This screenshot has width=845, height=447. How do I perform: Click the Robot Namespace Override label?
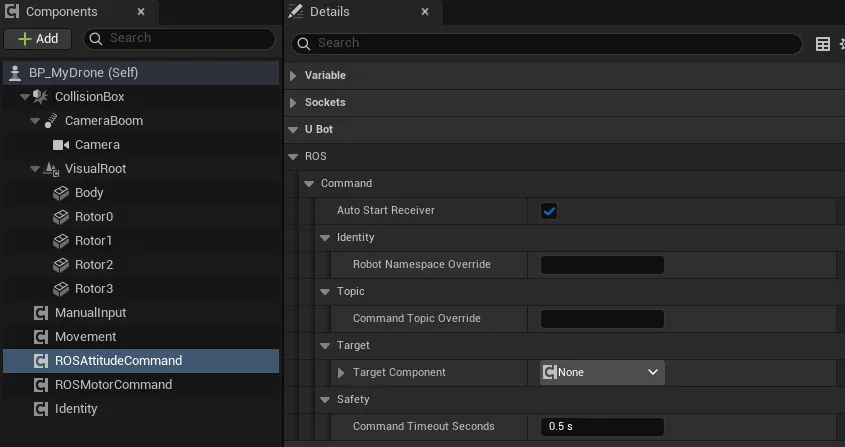pos(422,264)
